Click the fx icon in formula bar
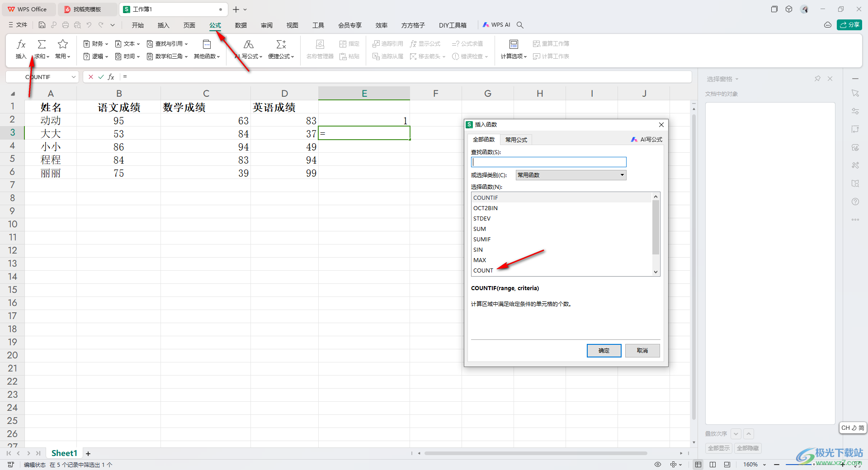Screen dimensions: 868x470 click(x=111, y=77)
